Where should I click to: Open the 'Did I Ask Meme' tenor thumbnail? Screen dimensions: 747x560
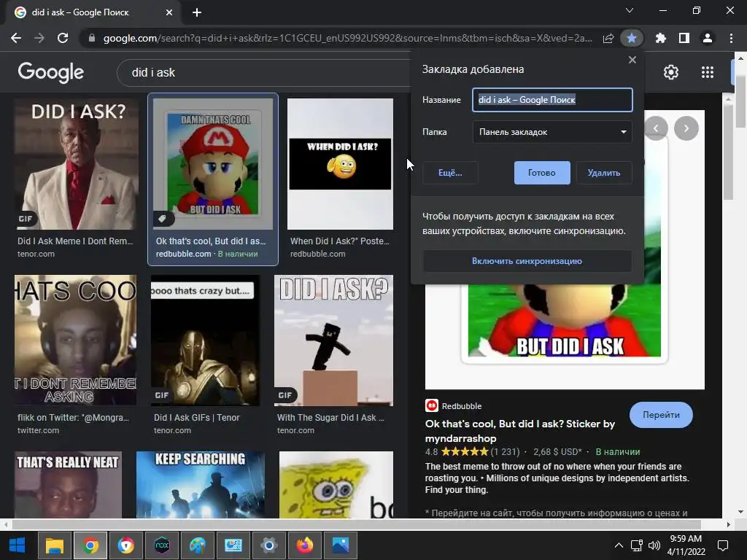point(76,164)
